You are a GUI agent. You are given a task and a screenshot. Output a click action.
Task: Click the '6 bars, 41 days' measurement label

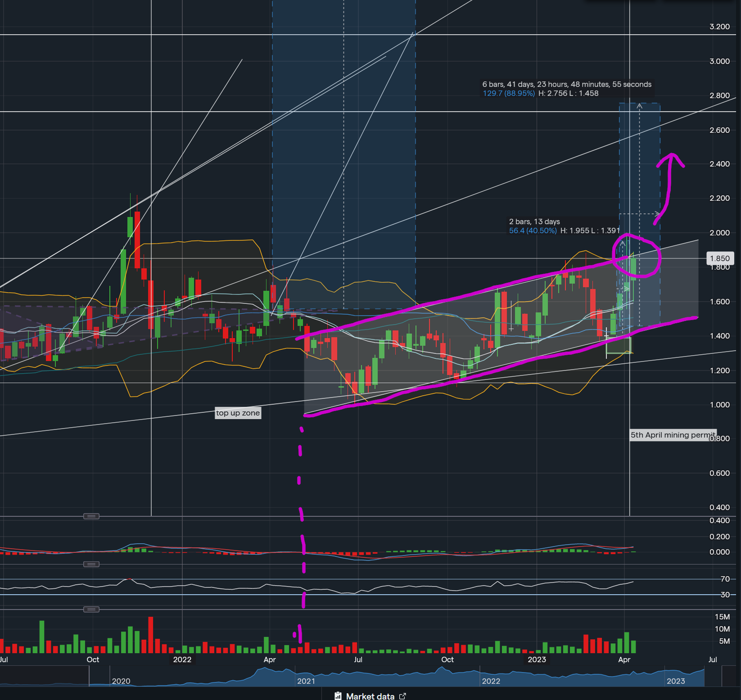(566, 85)
